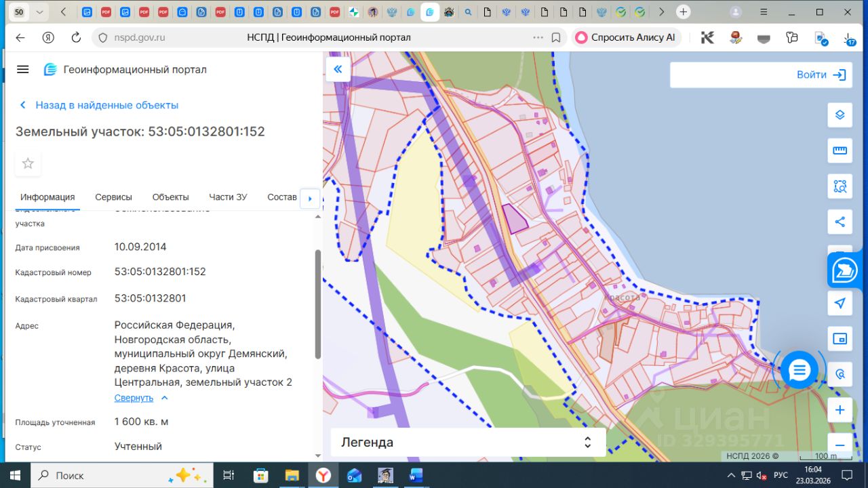The height and width of the screenshot is (488, 868).
Task: Collapse the left info panel
Action: pos(338,69)
